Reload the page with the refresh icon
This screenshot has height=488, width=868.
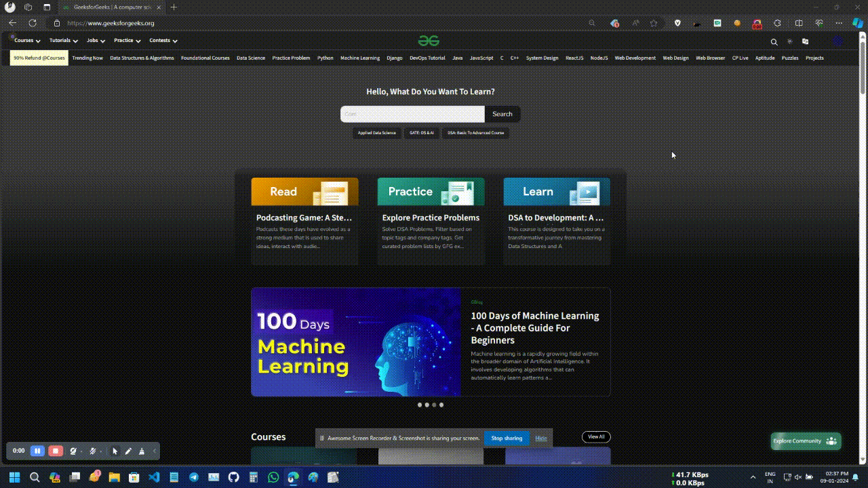pos(32,23)
